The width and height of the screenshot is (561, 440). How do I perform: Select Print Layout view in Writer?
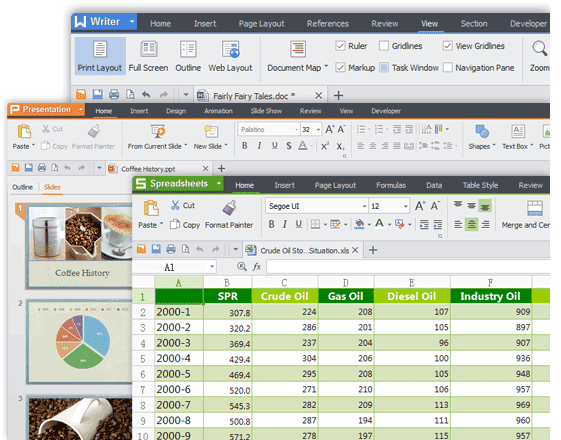tap(100, 56)
